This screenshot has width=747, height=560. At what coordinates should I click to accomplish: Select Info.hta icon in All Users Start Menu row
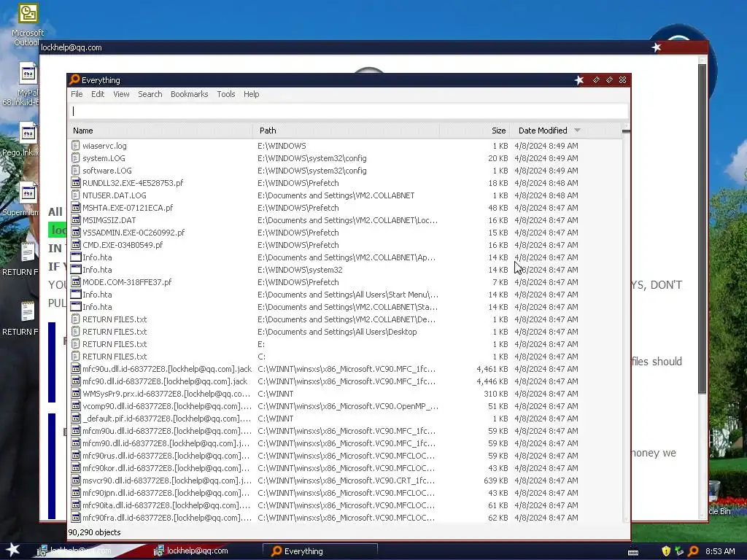(x=75, y=295)
